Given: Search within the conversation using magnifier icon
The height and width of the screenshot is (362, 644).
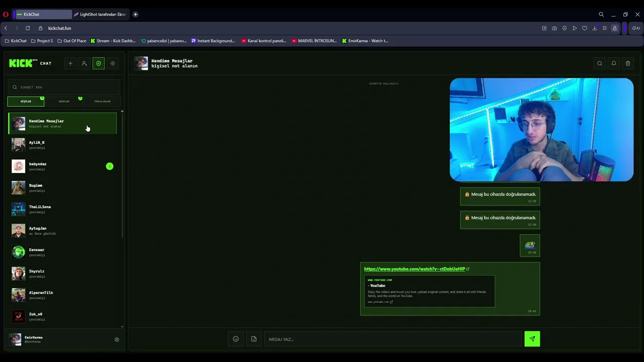Looking at the screenshot, I should tap(600, 63).
